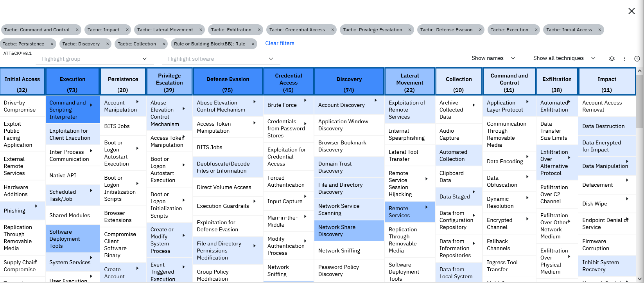The height and width of the screenshot is (283, 644).
Task: Select the Audio Capture technique
Action: click(459, 134)
